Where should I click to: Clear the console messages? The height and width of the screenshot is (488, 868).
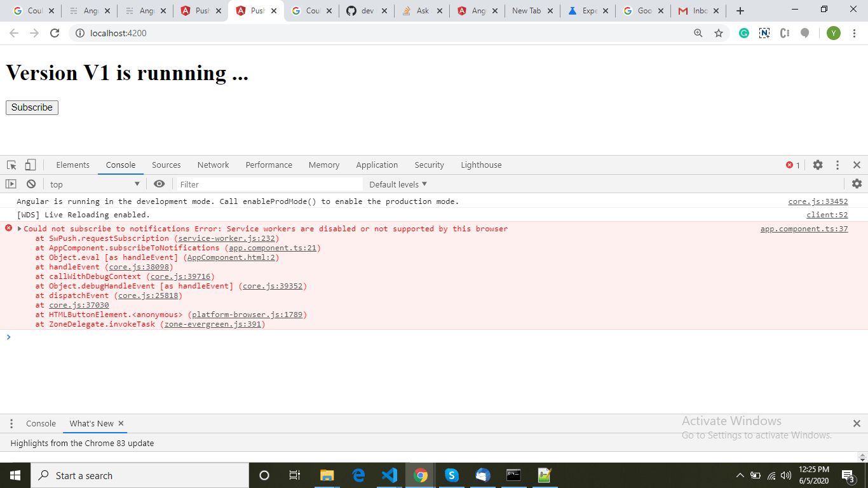click(x=31, y=184)
